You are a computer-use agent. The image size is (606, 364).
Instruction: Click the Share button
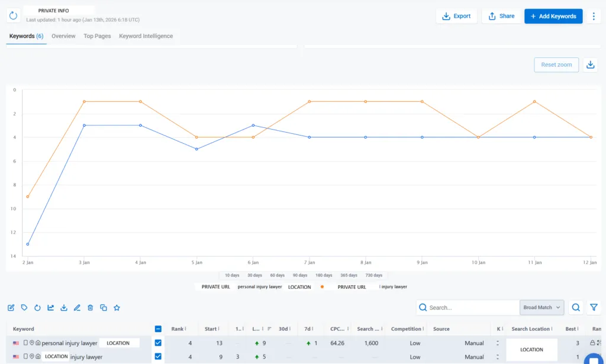501,16
